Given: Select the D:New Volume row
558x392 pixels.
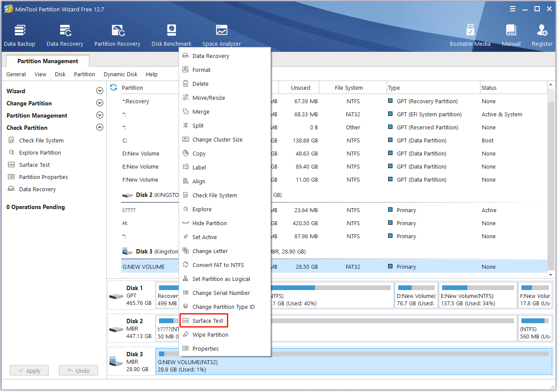Looking at the screenshot, I should 334,153.
